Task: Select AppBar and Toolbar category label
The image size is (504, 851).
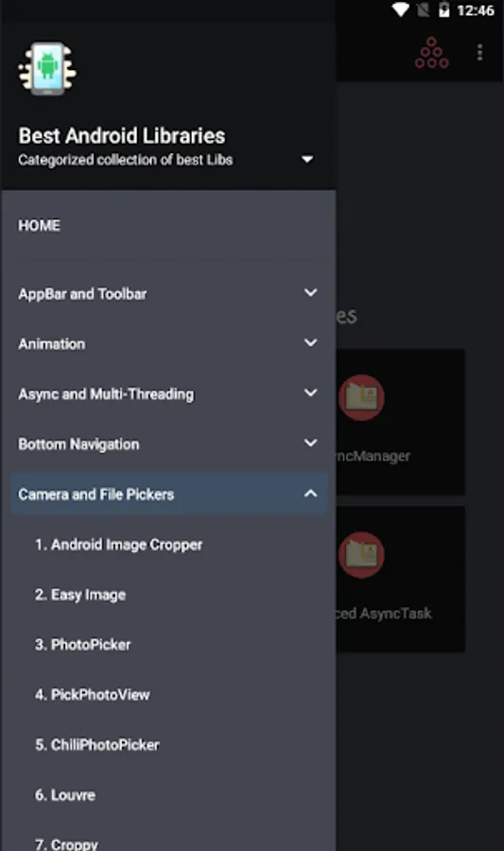Action: (x=82, y=294)
